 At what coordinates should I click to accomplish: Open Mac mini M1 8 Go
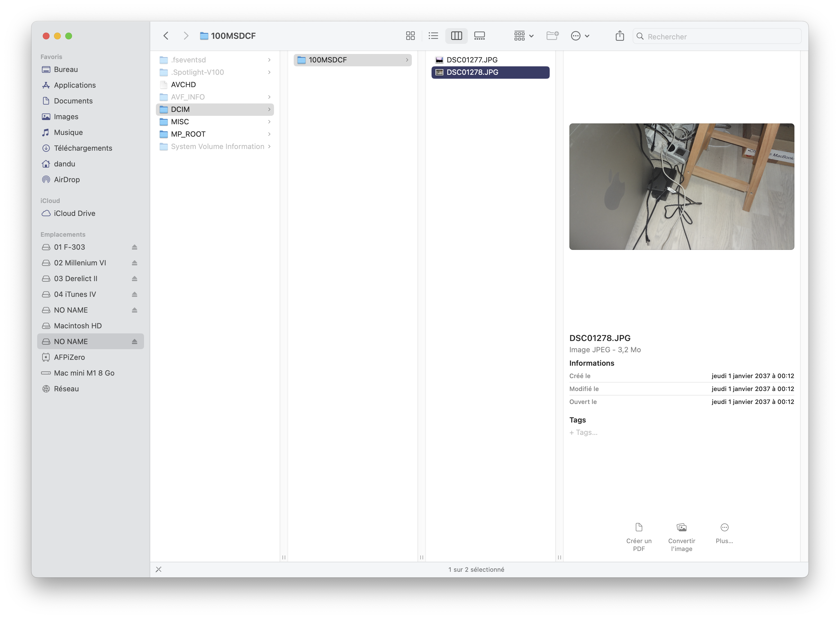90,373
